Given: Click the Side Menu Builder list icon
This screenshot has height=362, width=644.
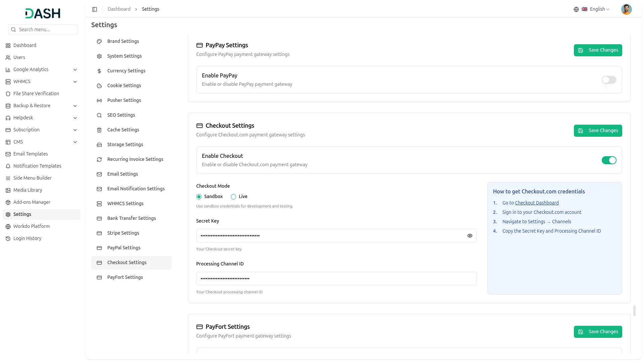Looking at the screenshot, I should click(x=8, y=178).
